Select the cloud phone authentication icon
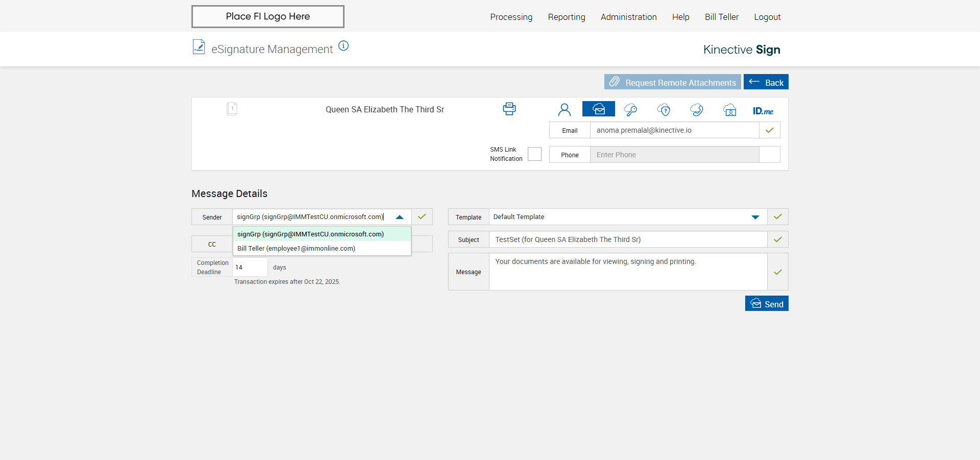Image resolution: width=980 pixels, height=460 pixels. pos(696,110)
